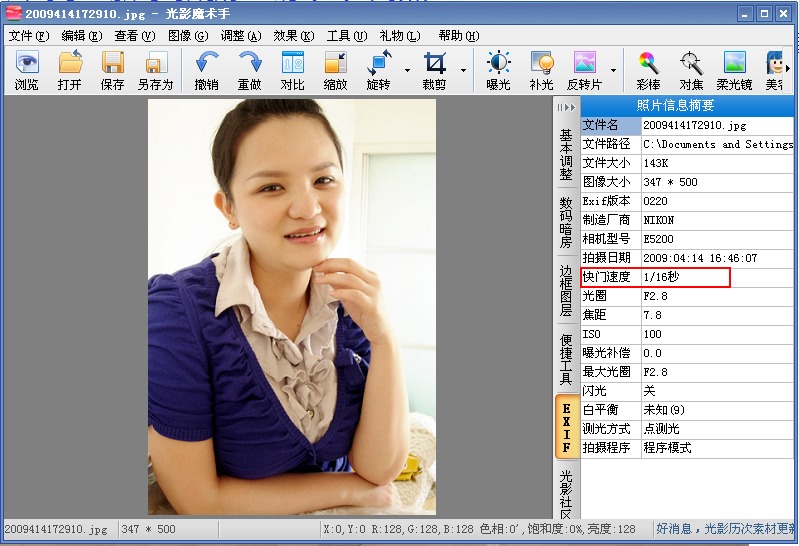Click status bar filename 2009414172910.jpg
Image resolution: width=799 pixels, height=546 pixels.
click(56, 529)
